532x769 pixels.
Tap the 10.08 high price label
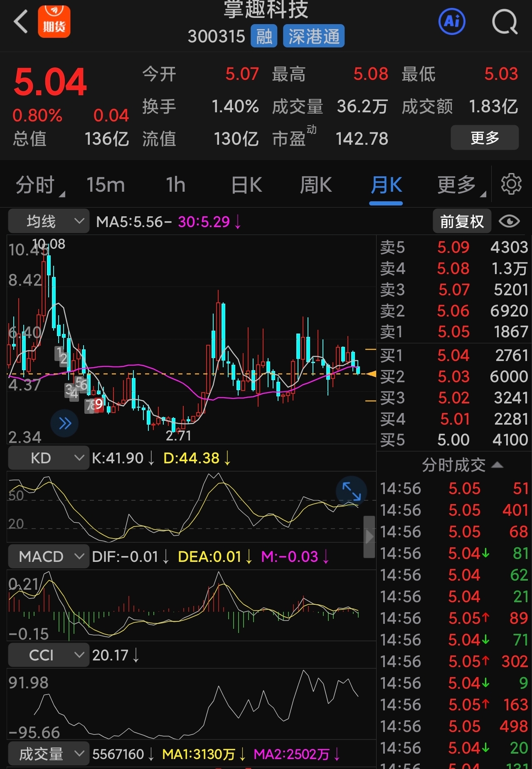click(49, 244)
